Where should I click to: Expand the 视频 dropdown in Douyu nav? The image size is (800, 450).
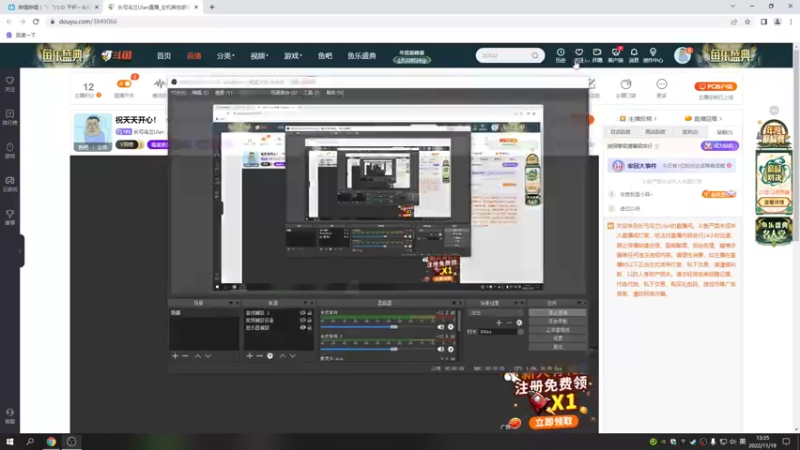click(x=259, y=56)
